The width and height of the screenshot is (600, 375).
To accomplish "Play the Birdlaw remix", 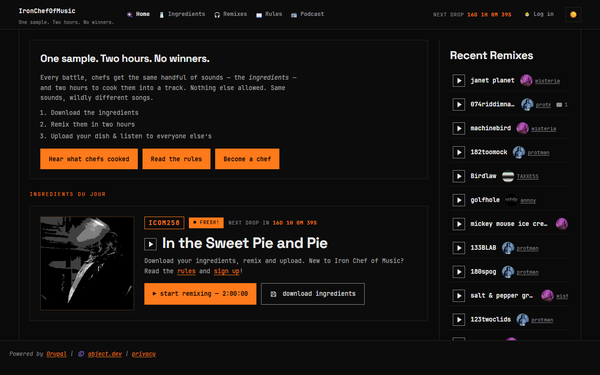I will 458,176.
